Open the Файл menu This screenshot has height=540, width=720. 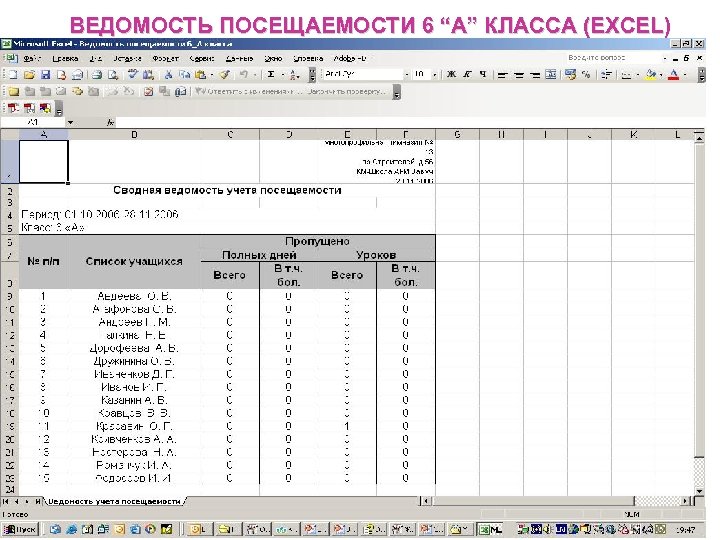32,58
